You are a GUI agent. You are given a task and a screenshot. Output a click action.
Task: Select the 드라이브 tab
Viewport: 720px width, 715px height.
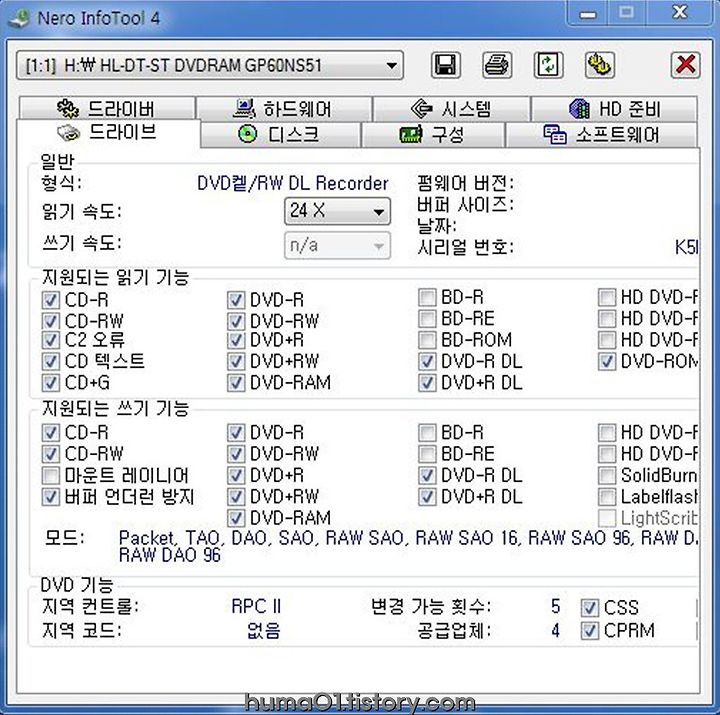tap(108, 133)
